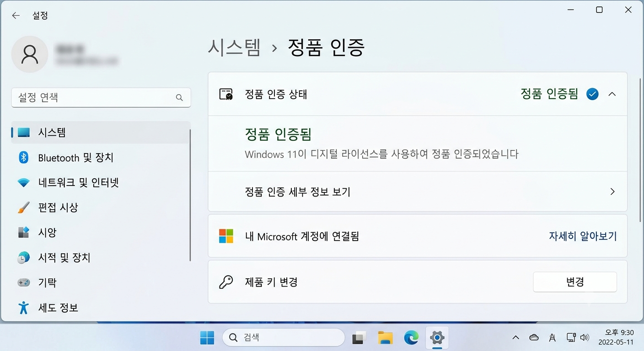Click the 설정 search box

[x=101, y=97]
